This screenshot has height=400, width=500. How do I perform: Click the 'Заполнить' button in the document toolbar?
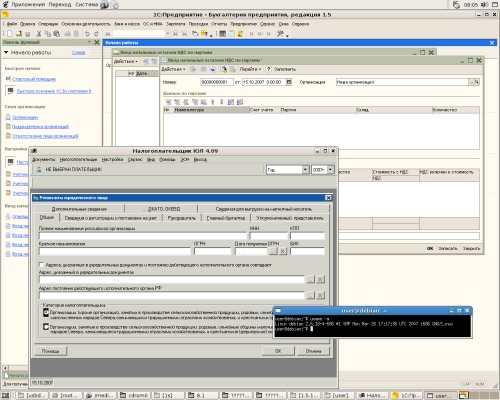tap(285, 69)
